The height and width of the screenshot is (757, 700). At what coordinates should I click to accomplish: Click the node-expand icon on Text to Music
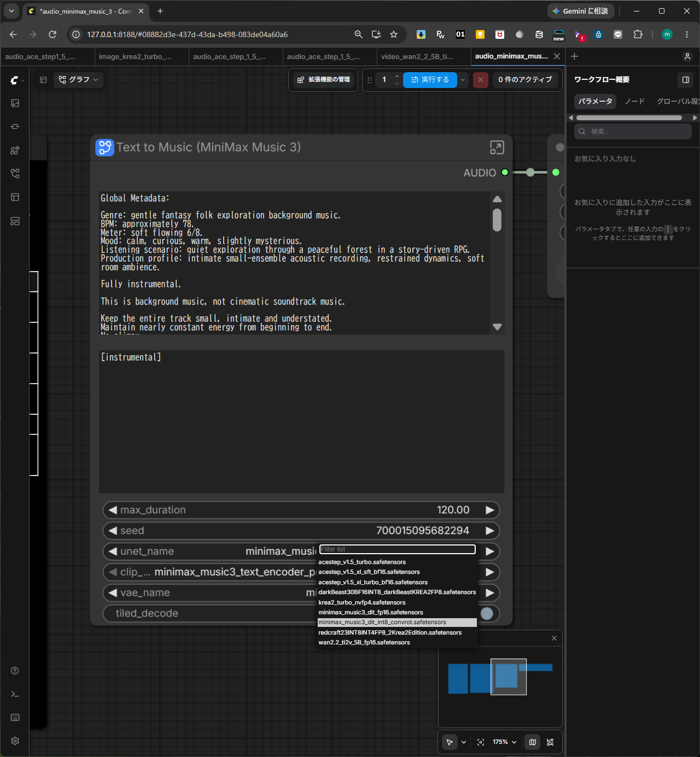pyautogui.click(x=497, y=148)
